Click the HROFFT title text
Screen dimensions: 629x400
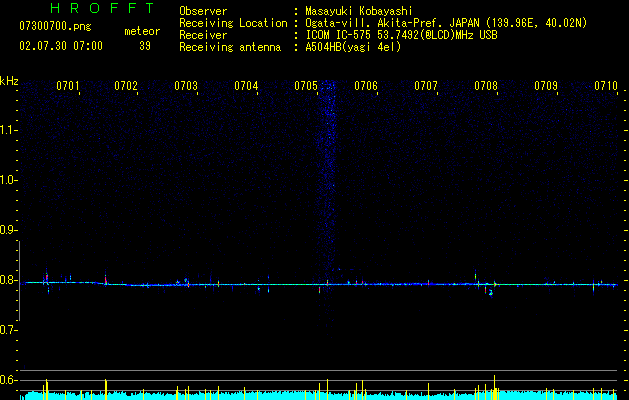(102, 8)
